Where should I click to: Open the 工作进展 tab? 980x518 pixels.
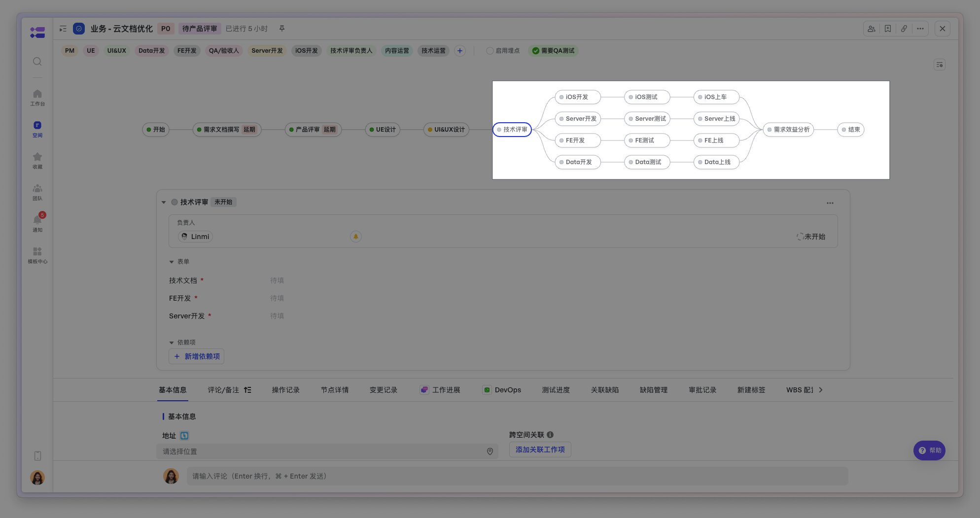point(440,390)
